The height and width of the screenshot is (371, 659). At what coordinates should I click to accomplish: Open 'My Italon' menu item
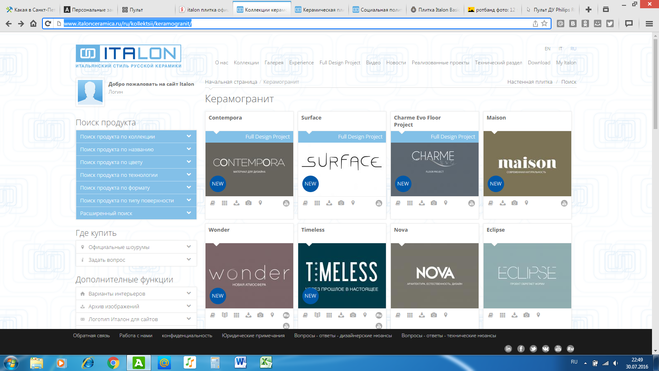(566, 63)
